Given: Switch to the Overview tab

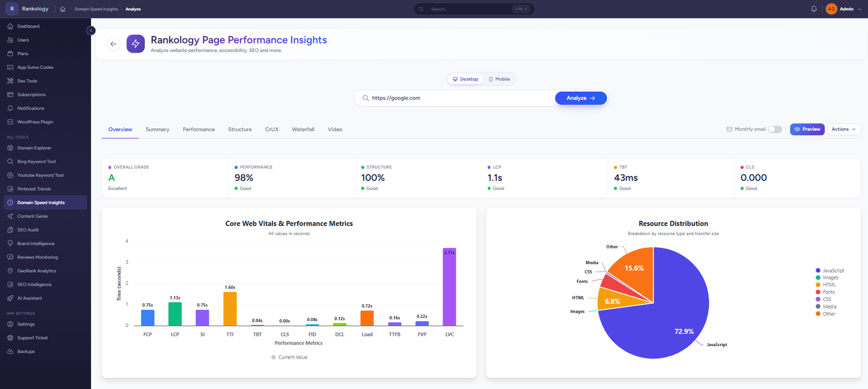Looking at the screenshot, I should tap(120, 129).
